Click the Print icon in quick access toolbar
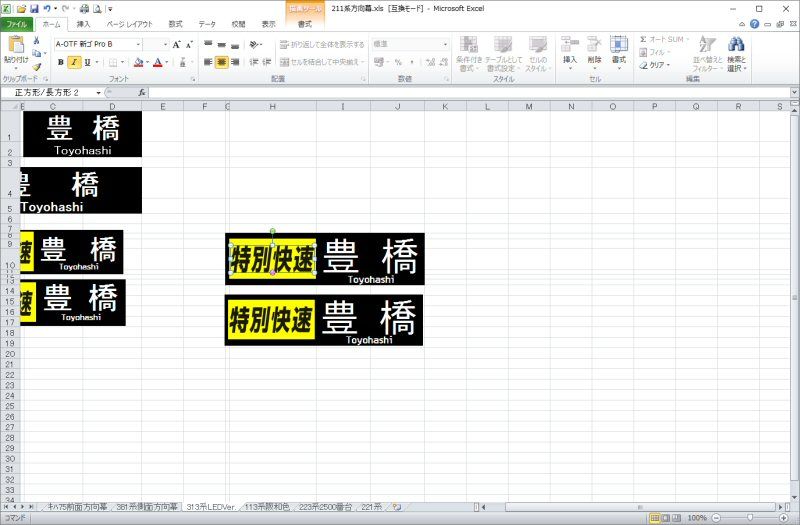The image size is (800, 525). point(85,9)
